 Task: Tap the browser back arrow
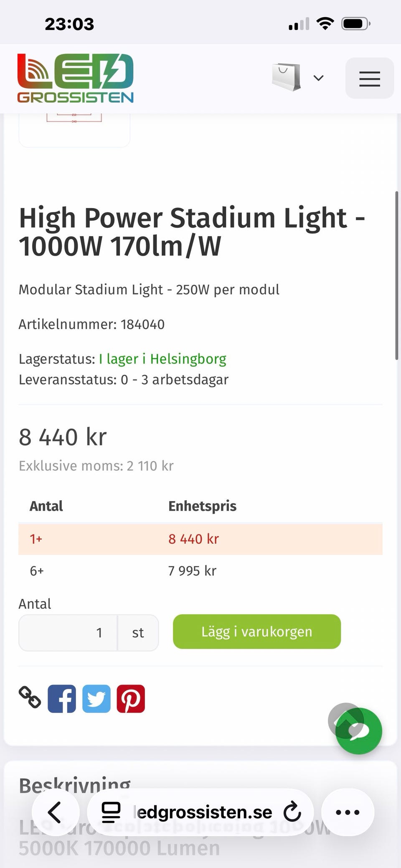(x=55, y=812)
